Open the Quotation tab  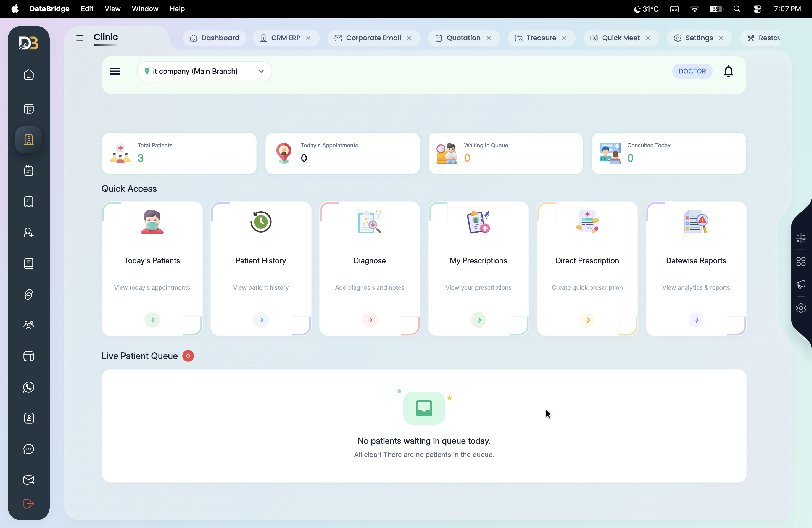click(x=464, y=38)
